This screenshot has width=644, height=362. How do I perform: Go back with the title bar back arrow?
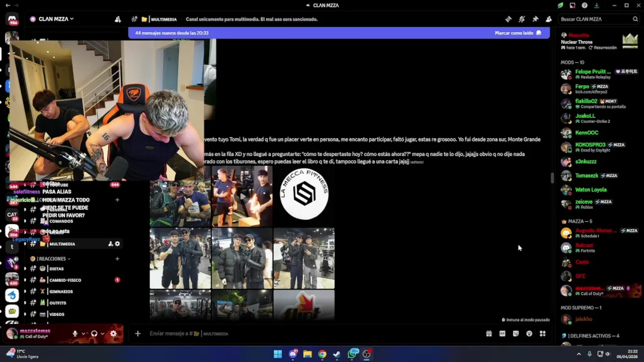click(x=8, y=5)
